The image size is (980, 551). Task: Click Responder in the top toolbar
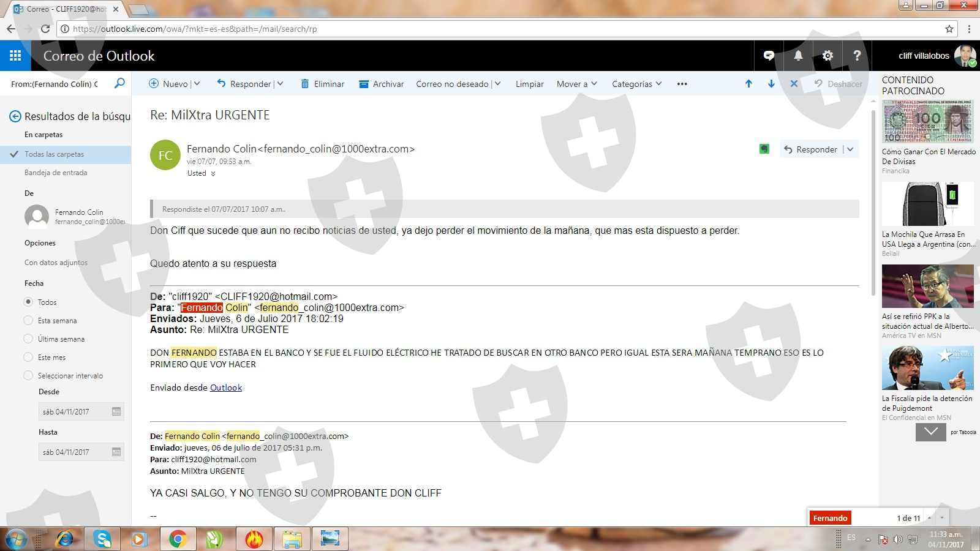pos(244,84)
